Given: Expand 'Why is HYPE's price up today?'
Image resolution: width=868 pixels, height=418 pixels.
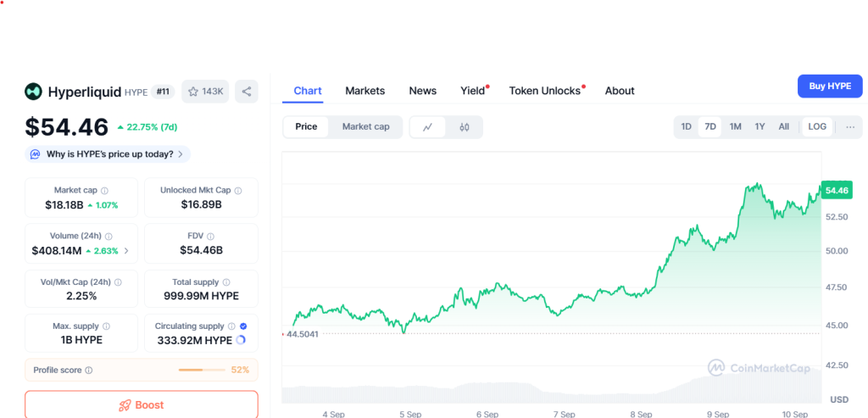Looking at the screenshot, I should tap(108, 154).
